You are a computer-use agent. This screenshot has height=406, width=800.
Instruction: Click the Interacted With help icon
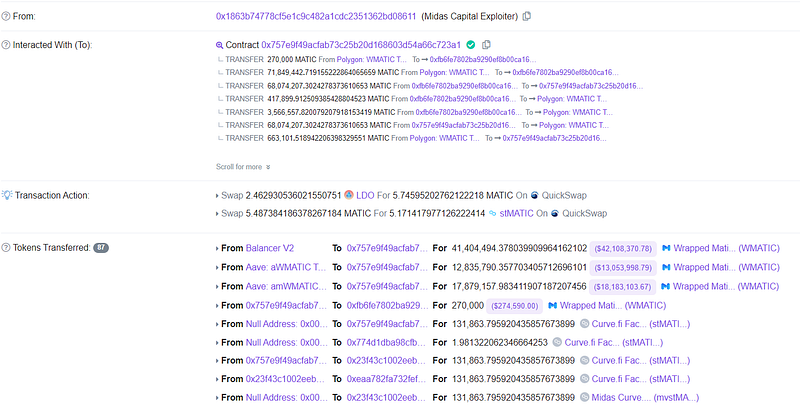pos(6,45)
